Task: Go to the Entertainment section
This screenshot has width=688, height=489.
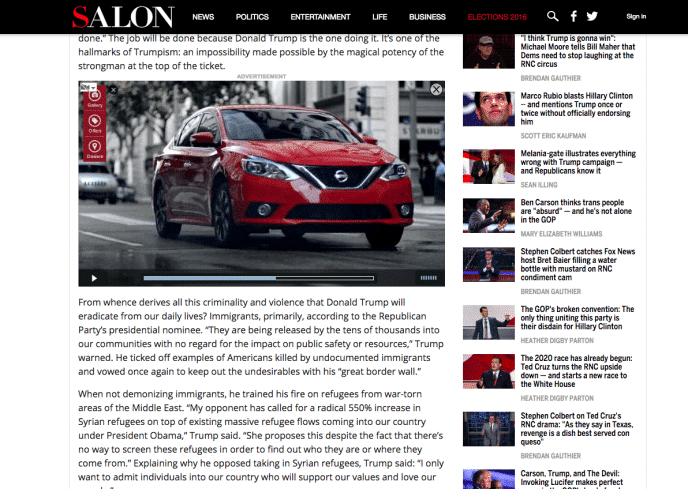Action: pos(320,17)
